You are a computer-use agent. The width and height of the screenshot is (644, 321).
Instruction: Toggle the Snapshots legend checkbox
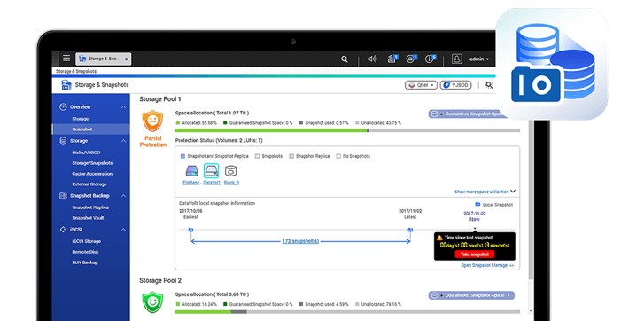[257, 156]
